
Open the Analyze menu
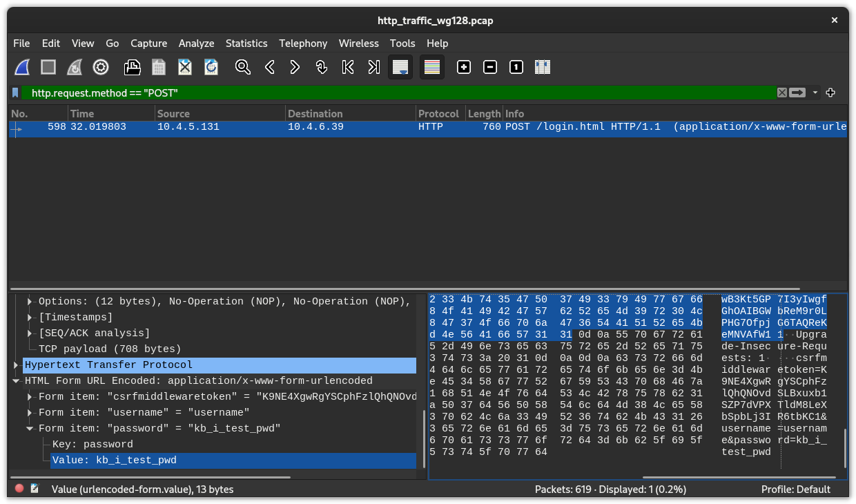196,43
